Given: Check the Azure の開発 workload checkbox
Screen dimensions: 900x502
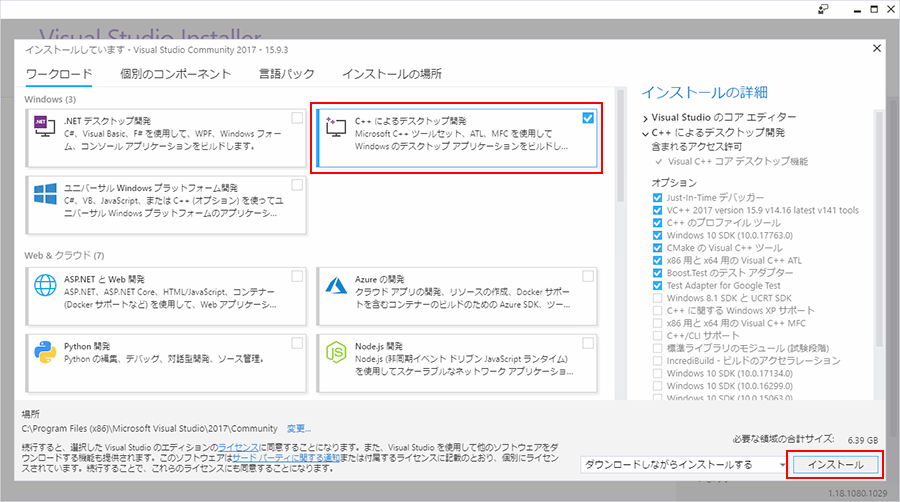Looking at the screenshot, I should [x=588, y=276].
